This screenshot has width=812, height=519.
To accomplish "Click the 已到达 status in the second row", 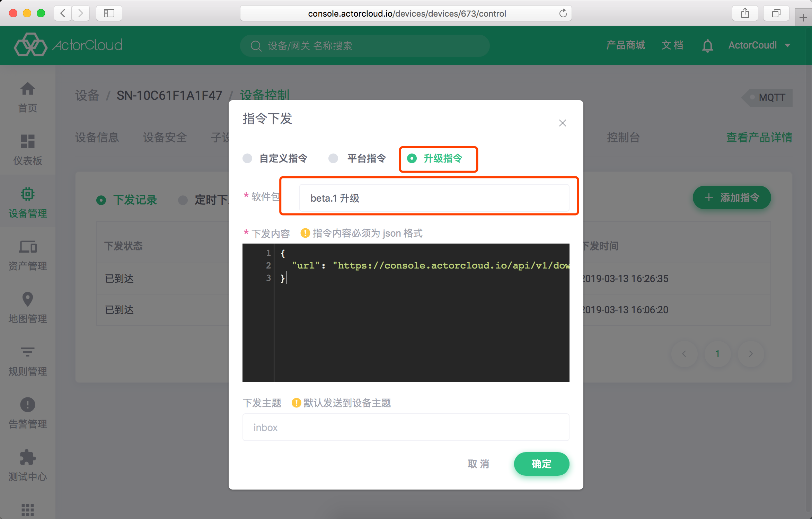I will [x=119, y=310].
